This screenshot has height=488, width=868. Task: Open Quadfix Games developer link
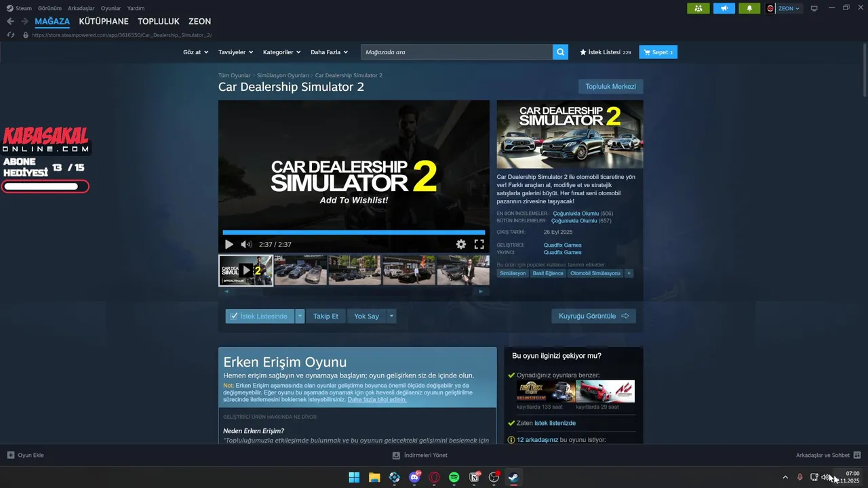(562, 245)
